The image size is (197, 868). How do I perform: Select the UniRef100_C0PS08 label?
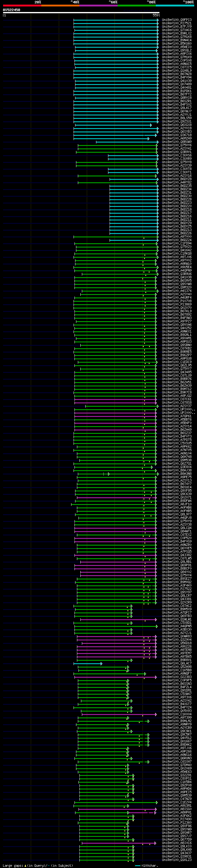177,60
